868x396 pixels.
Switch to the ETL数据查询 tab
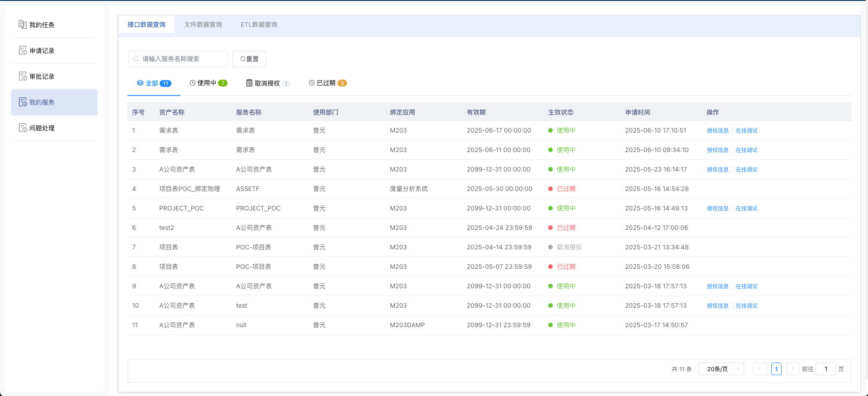(x=259, y=24)
